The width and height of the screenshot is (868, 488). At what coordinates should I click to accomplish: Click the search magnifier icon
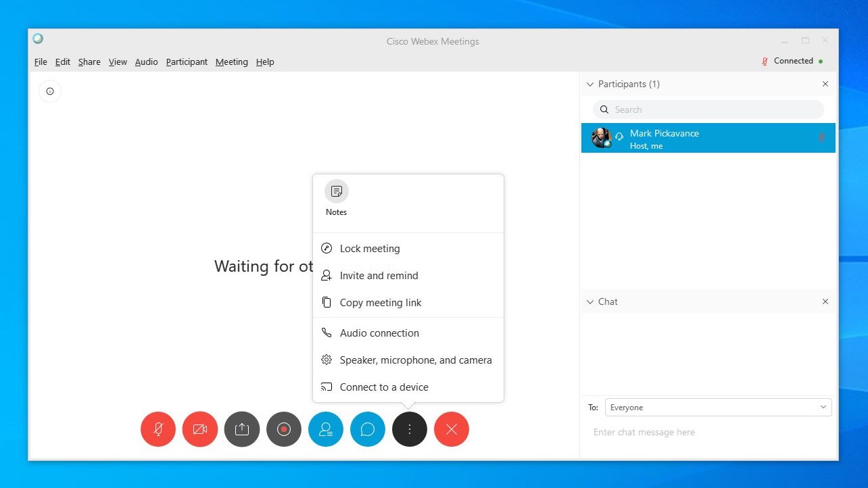(x=604, y=109)
